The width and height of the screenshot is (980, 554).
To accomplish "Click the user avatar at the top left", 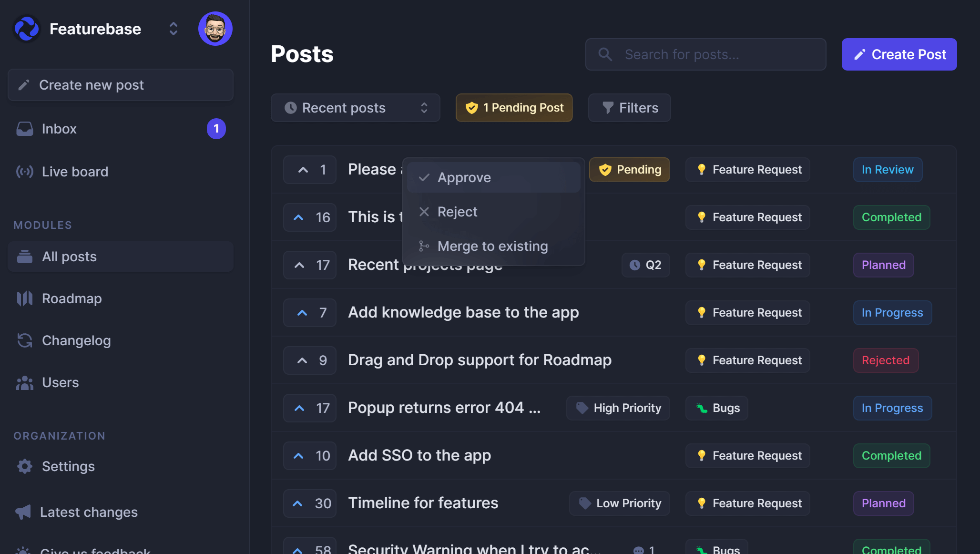I will click(x=215, y=29).
